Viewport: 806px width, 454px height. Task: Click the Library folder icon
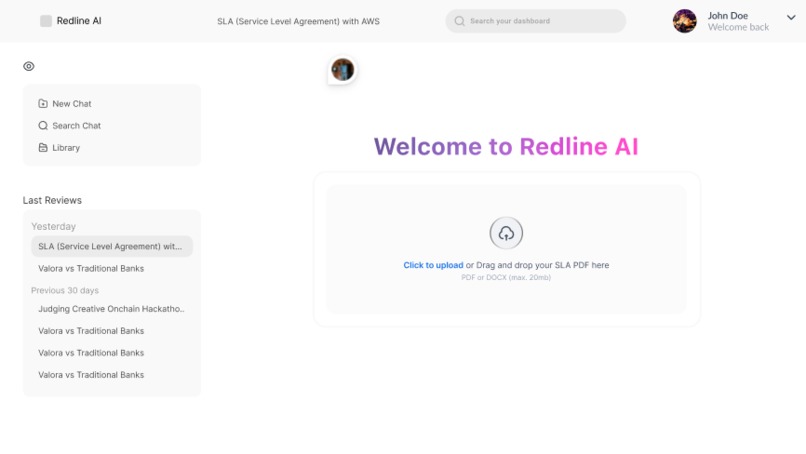click(x=43, y=148)
